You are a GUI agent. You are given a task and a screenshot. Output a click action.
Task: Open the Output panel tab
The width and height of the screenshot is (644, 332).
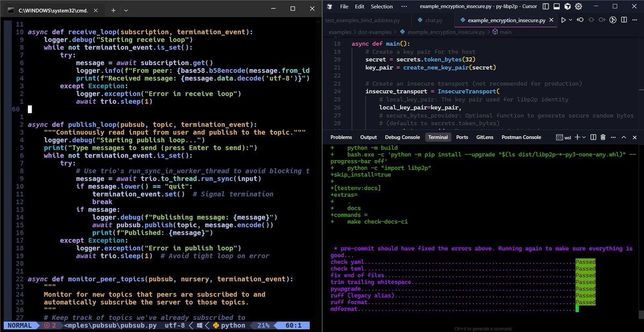click(x=368, y=137)
